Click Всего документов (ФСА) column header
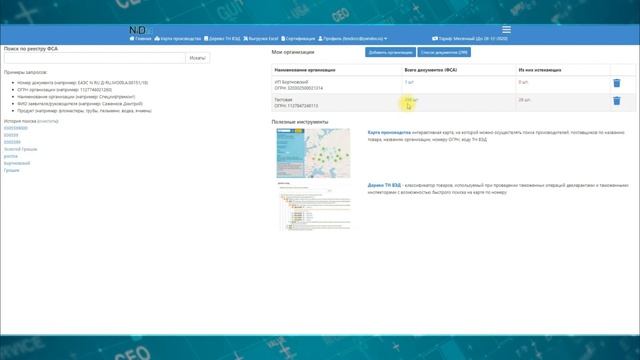The width and height of the screenshot is (640, 360). (431, 70)
